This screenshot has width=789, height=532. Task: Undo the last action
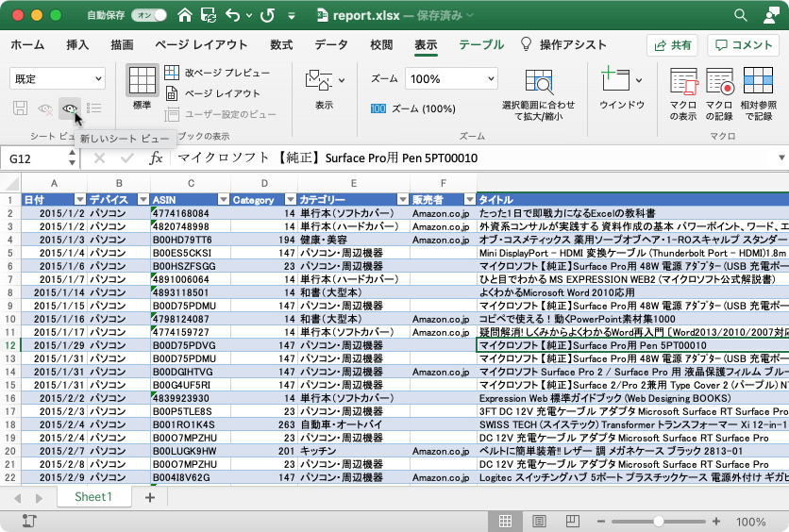tap(232, 15)
